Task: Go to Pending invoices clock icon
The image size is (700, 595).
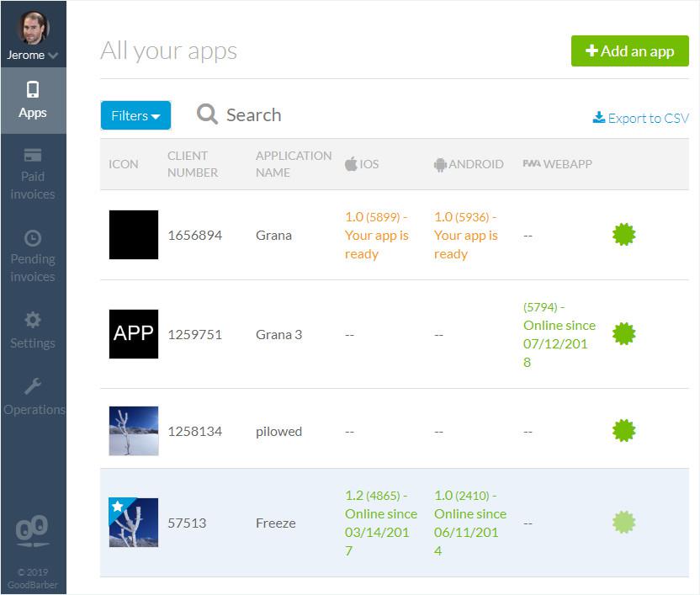Action: pos(33,238)
